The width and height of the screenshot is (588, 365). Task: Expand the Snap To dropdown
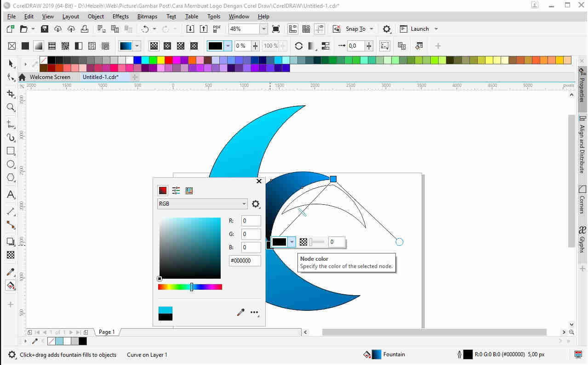(x=371, y=29)
